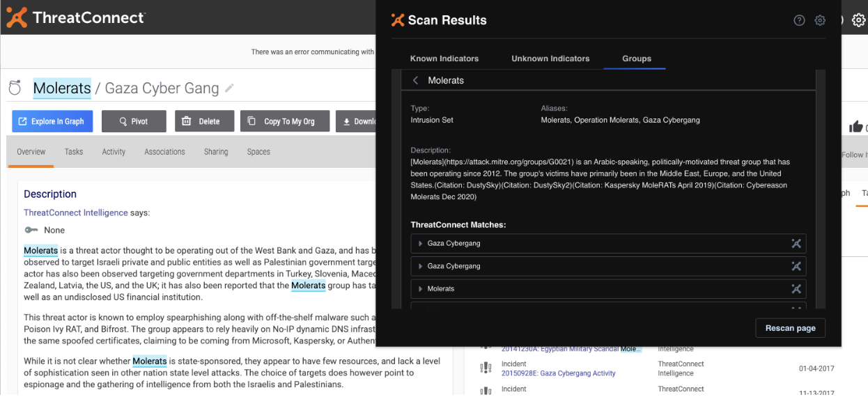Click the Scan Results title text
This screenshot has height=397, width=868.
tap(447, 20)
